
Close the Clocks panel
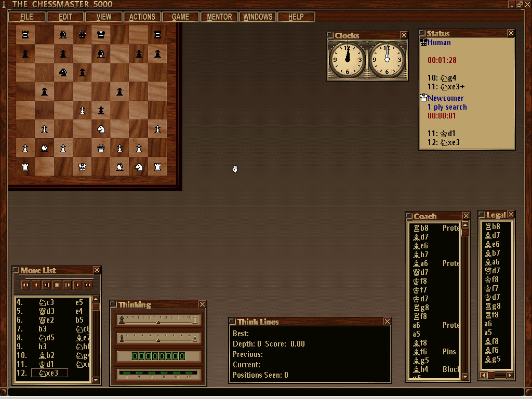point(403,35)
